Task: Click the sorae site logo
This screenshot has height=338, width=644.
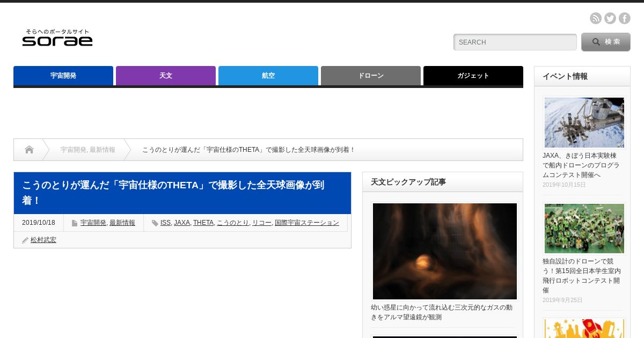Action: 57,38
